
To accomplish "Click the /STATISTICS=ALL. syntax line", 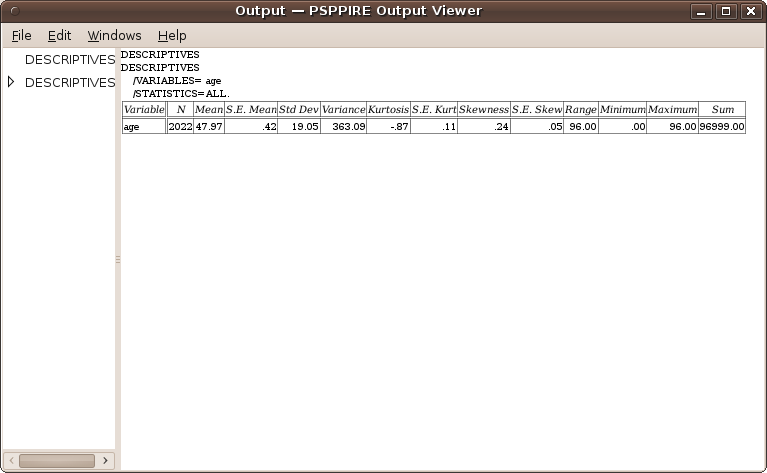I will point(181,93).
